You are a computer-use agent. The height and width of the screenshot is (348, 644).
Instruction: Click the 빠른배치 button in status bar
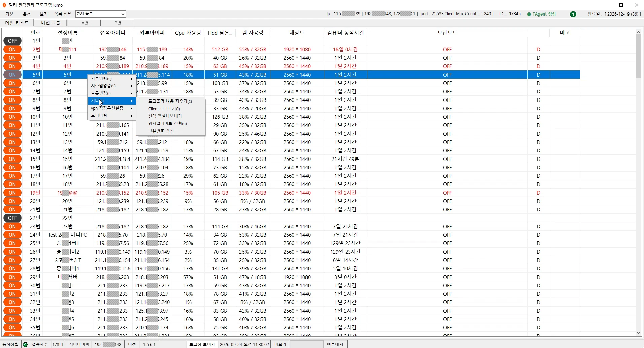335,344
